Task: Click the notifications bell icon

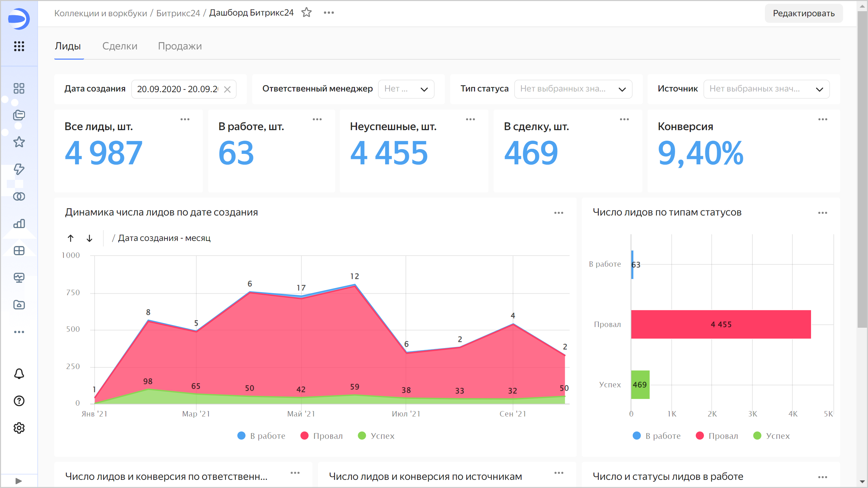Action: [x=19, y=374]
